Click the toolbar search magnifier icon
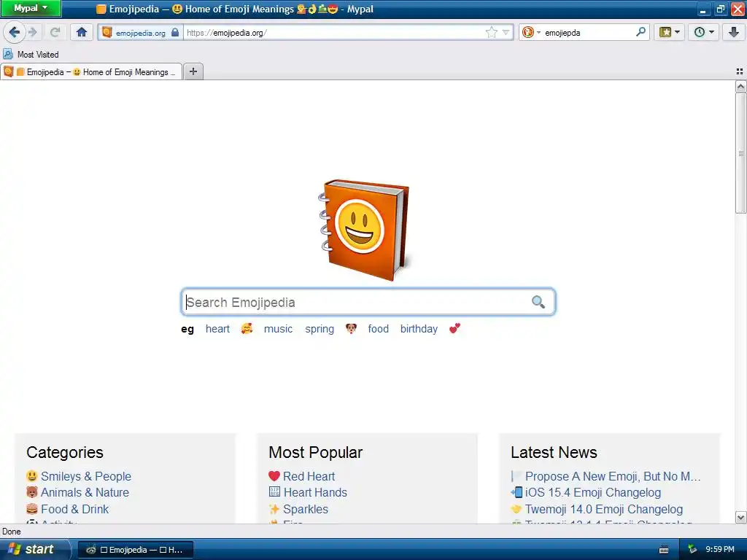The image size is (747, 560). pos(640,32)
